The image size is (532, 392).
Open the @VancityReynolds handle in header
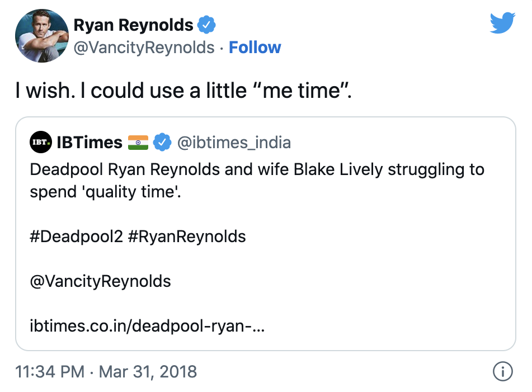point(144,48)
